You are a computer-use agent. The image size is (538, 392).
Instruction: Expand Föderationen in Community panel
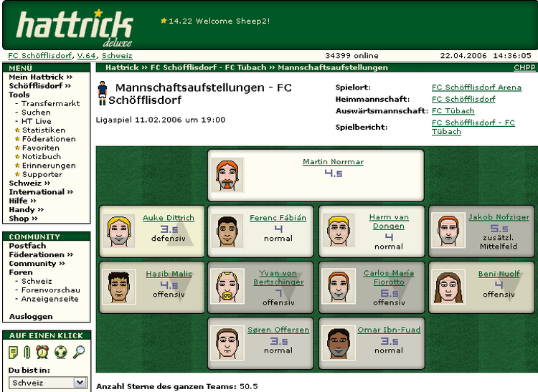[41, 254]
